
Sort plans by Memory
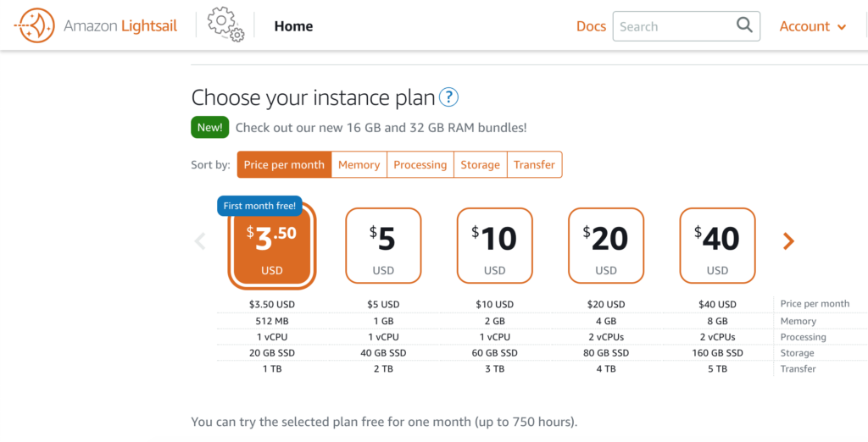(x=359, y=164)
